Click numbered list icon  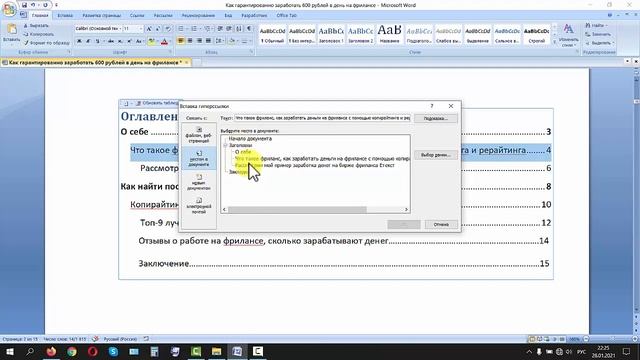coord(194,29)
